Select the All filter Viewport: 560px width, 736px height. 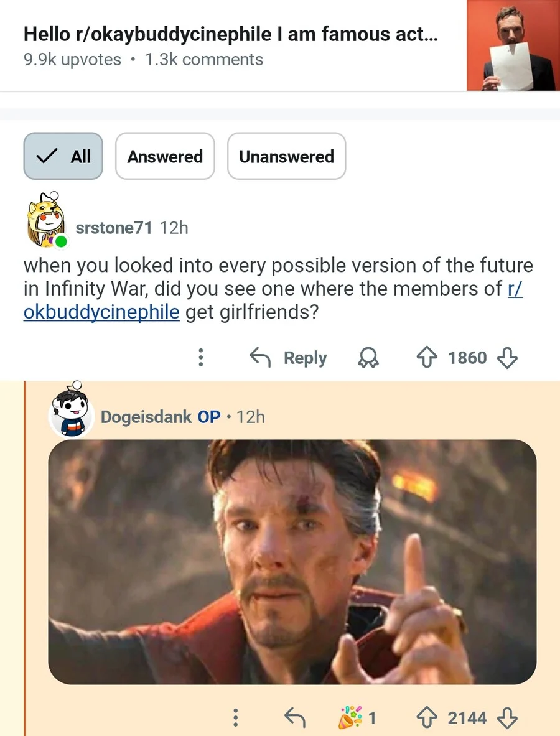click(x=63, y=156)
